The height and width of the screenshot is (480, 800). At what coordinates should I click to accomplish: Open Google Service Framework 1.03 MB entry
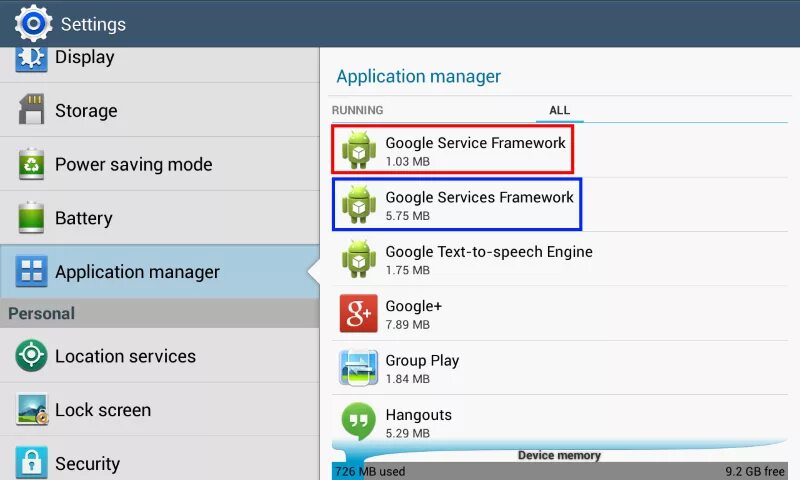[560, 150]
